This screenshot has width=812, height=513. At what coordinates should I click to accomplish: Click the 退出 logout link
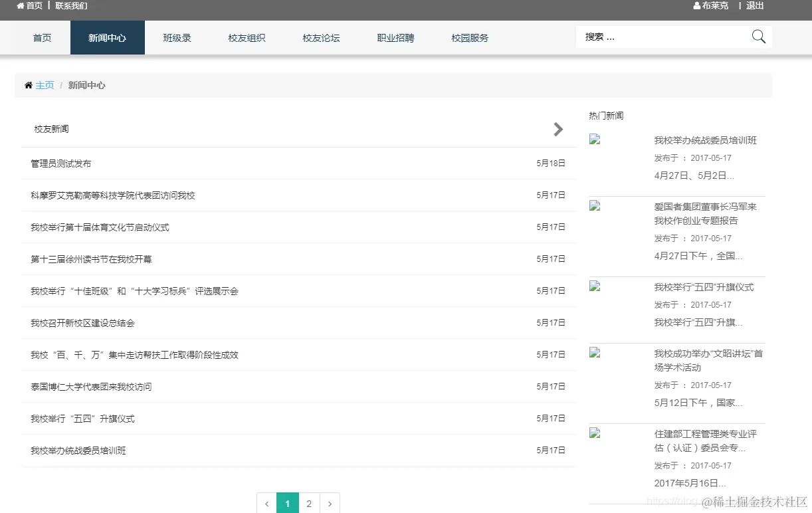click(x=755, y=6)
